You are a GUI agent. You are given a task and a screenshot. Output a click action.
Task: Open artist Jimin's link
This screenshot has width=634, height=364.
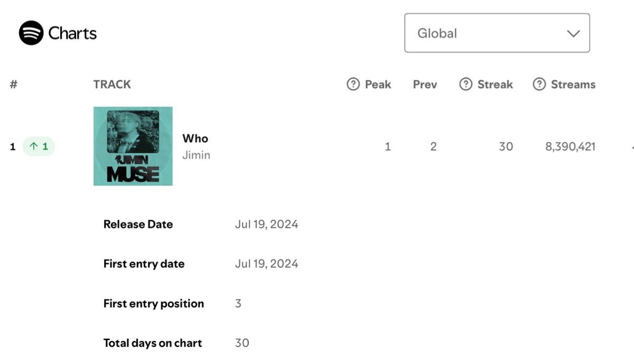(x=196, y=155)
